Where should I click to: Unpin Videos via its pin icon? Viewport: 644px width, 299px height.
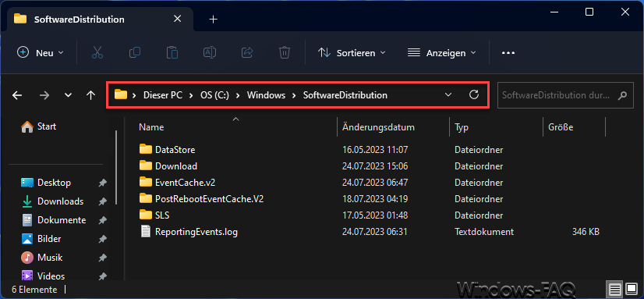coord(103,276)
